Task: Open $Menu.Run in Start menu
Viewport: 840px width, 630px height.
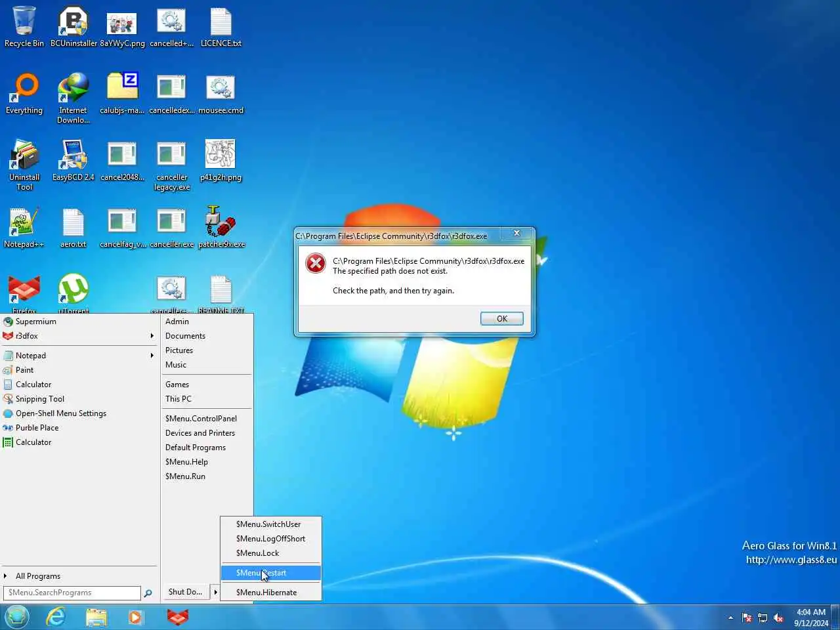Action: [x=207, y=476]
